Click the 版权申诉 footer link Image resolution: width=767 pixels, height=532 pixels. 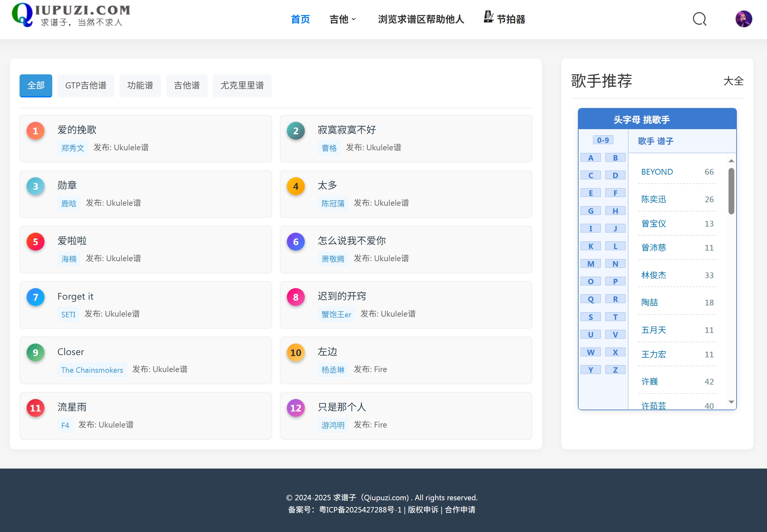[x=422, y=510]
